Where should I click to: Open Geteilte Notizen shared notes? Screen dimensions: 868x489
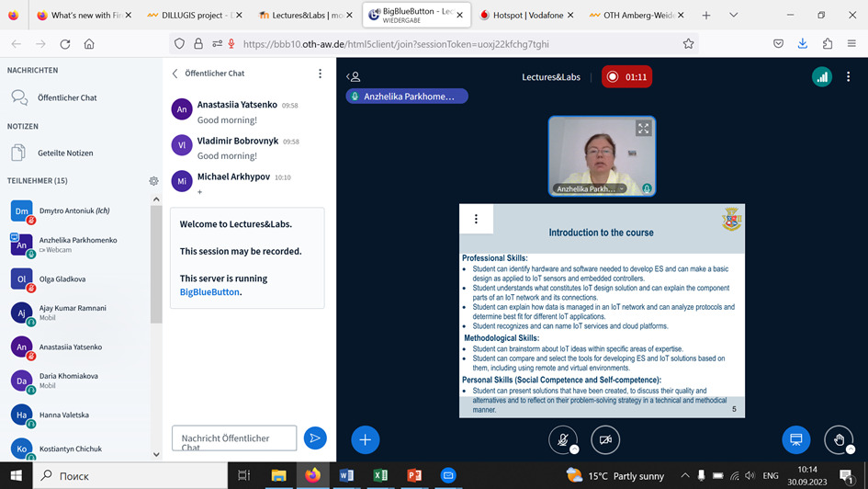pyautogui.click(x=64, y=154)
